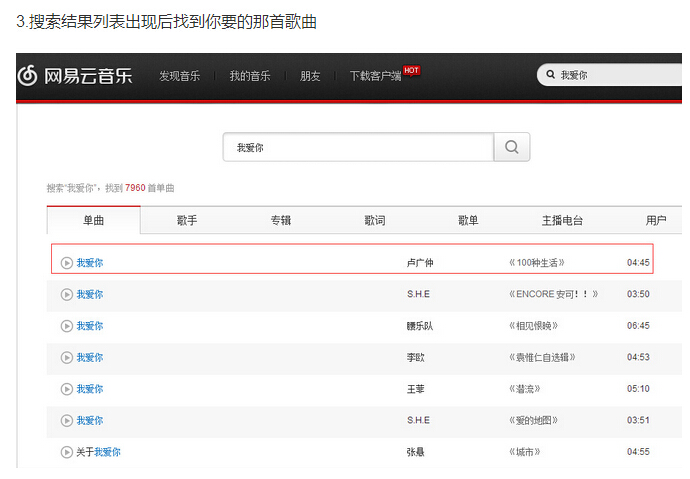Open song 我爱你 in 李歌 row

90,358
